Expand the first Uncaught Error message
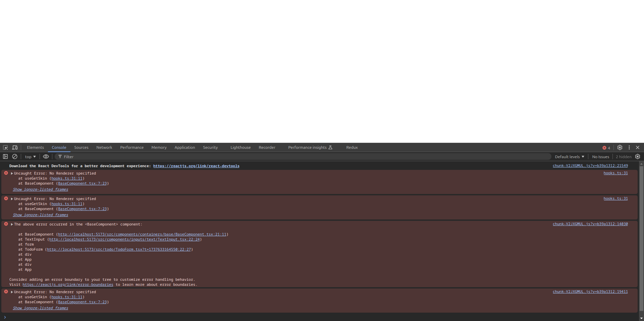 12,174
